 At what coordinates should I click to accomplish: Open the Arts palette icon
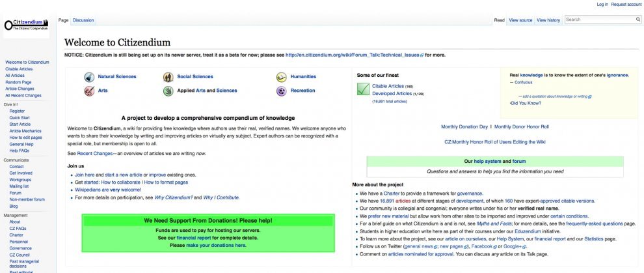tap(89, 91)
